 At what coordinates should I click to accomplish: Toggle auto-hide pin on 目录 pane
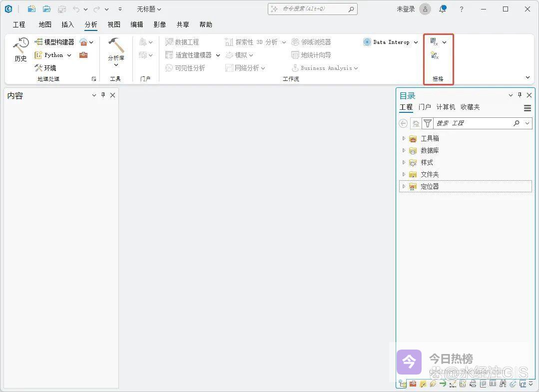coord(520,95)
